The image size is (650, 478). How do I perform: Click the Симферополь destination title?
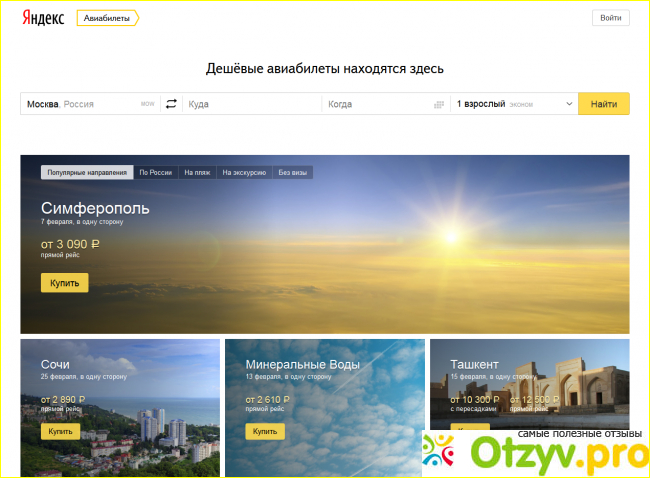click(x=95, y=208)
